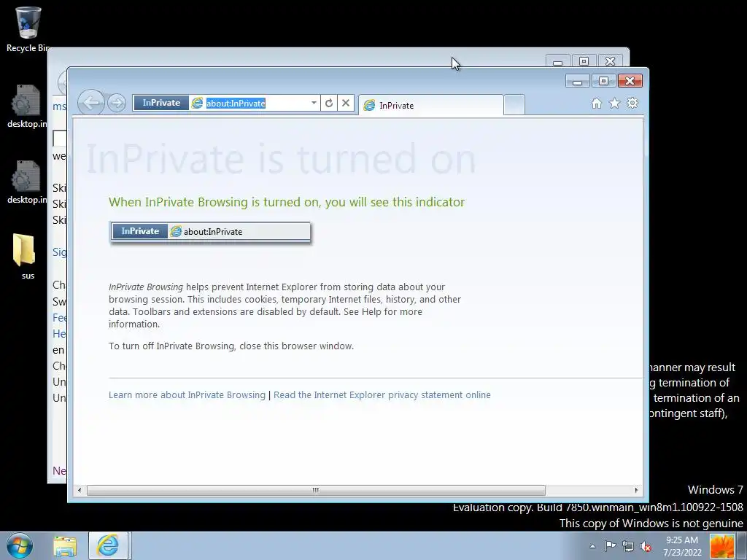The image size is (747, 560).
Task: Minimize the background browser window
Action: coord(558,61)
